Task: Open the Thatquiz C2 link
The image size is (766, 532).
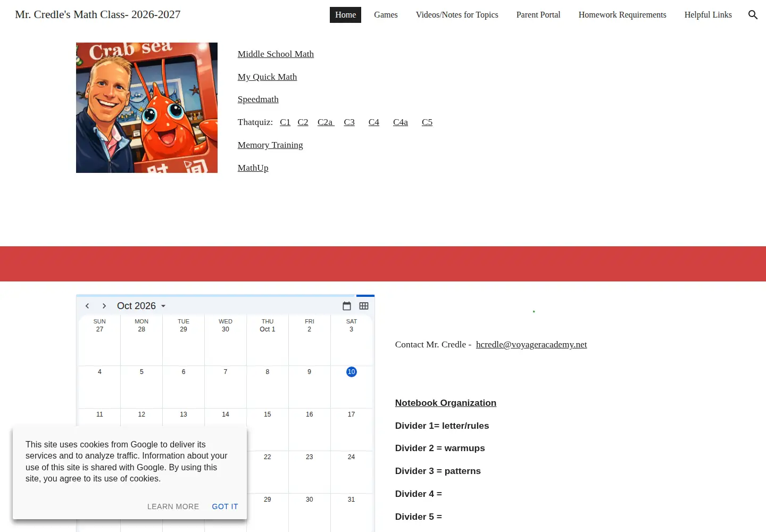Action: click(303, 122)
